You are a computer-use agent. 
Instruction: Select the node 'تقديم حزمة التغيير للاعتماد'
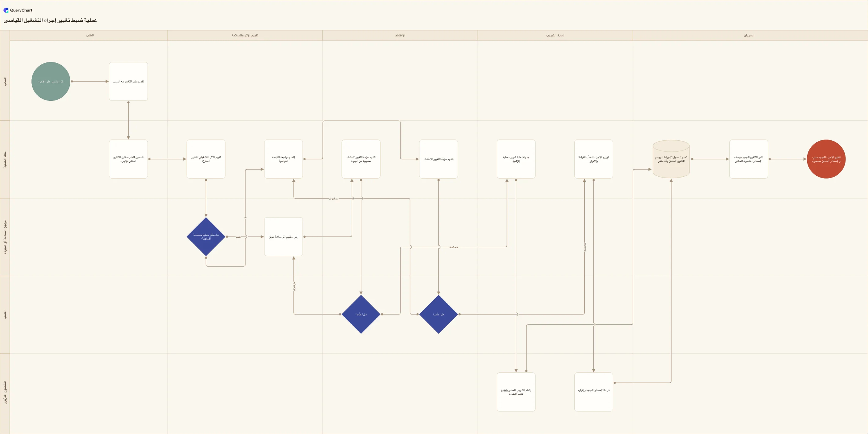click(438, 159)
